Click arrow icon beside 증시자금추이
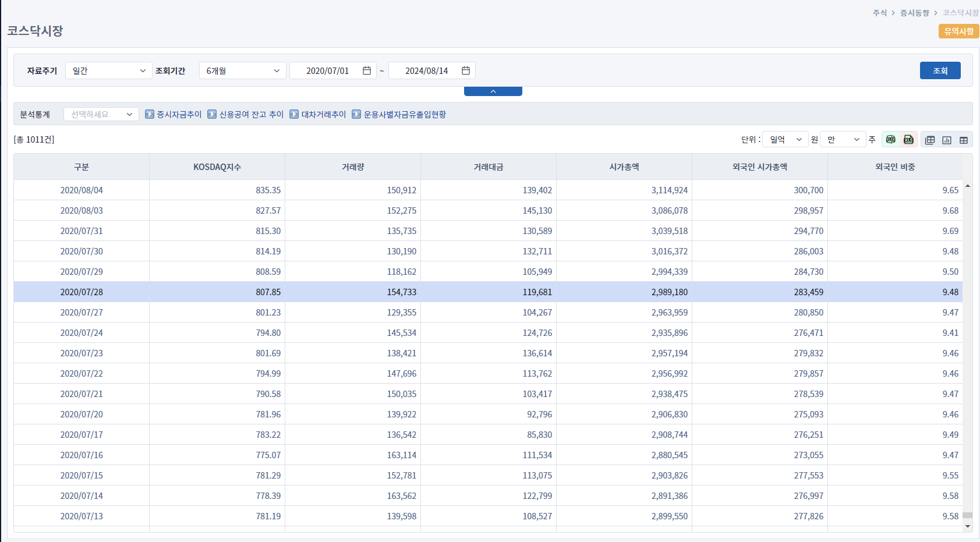This screenshot has width=980, height=542. (x=150, y=114)
